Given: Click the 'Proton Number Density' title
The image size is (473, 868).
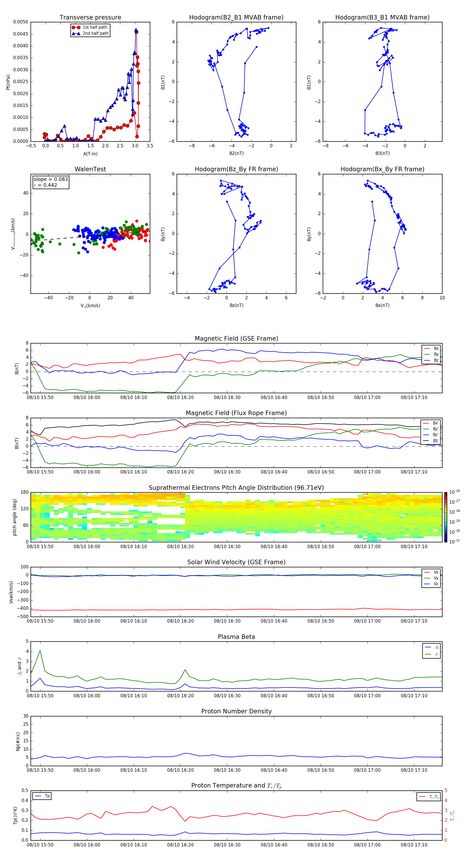Looking at the screenshot, I should 236,711.
